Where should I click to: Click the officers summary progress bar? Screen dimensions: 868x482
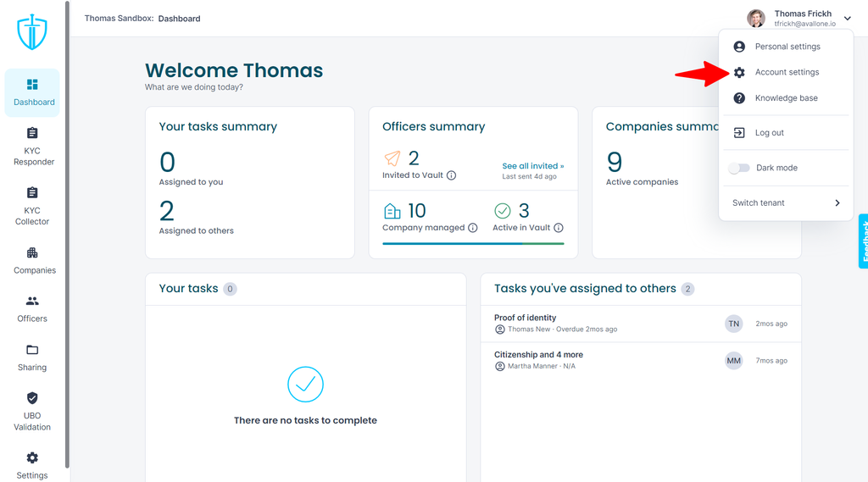pos(473,243)
